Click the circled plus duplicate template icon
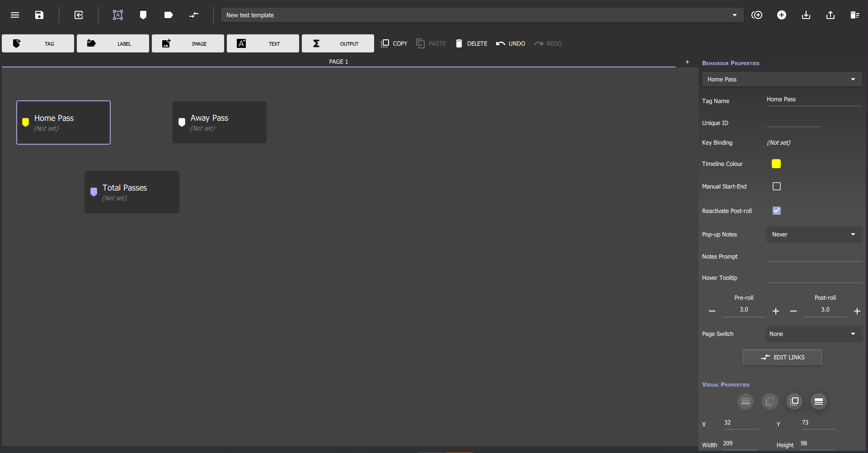868x453 pixels. coord(757,15)
